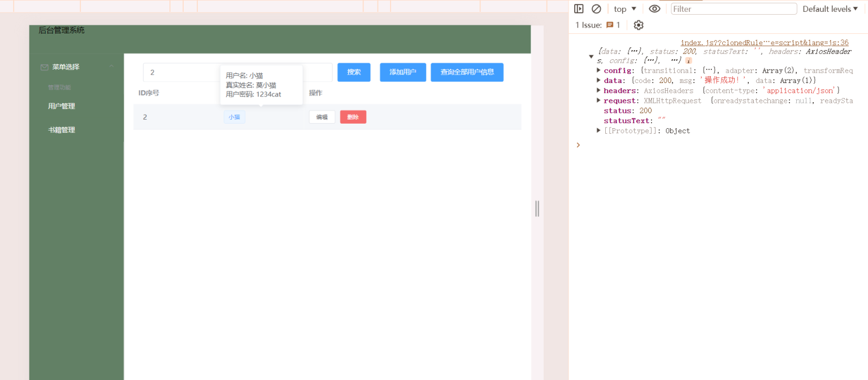Click the console Filter input field
This screenshot has height=380, width=868.
[x=734, y=9]
